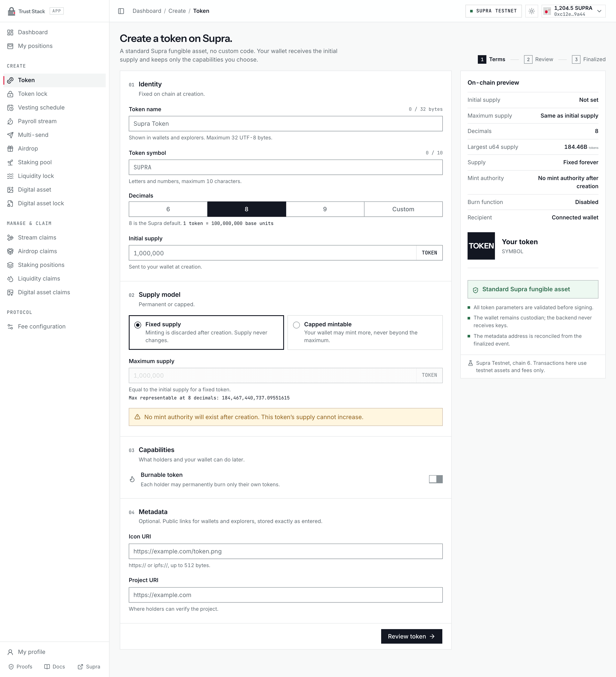Image resolution: width=616 pixels, height=677 pixels.
Task: Click the Project URI input field
Action: tap(286, 595)
